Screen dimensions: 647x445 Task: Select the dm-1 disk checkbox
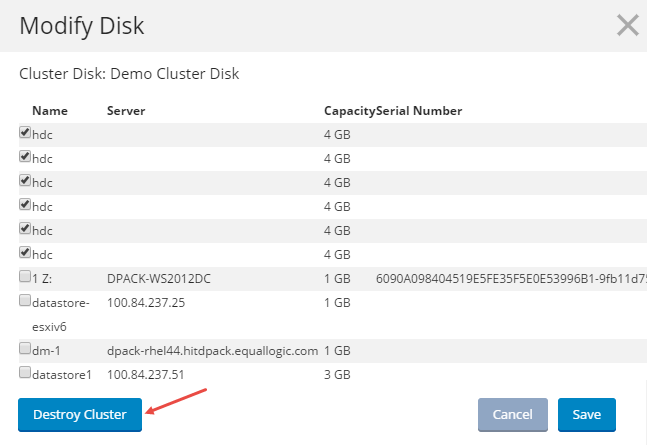(x=25, y=348)
